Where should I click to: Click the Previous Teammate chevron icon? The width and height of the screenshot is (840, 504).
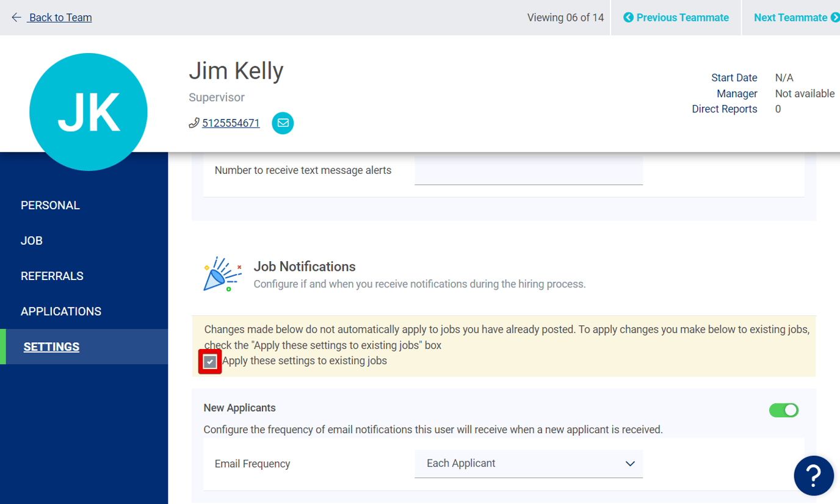pyautogui.click(x=628, y=17)
